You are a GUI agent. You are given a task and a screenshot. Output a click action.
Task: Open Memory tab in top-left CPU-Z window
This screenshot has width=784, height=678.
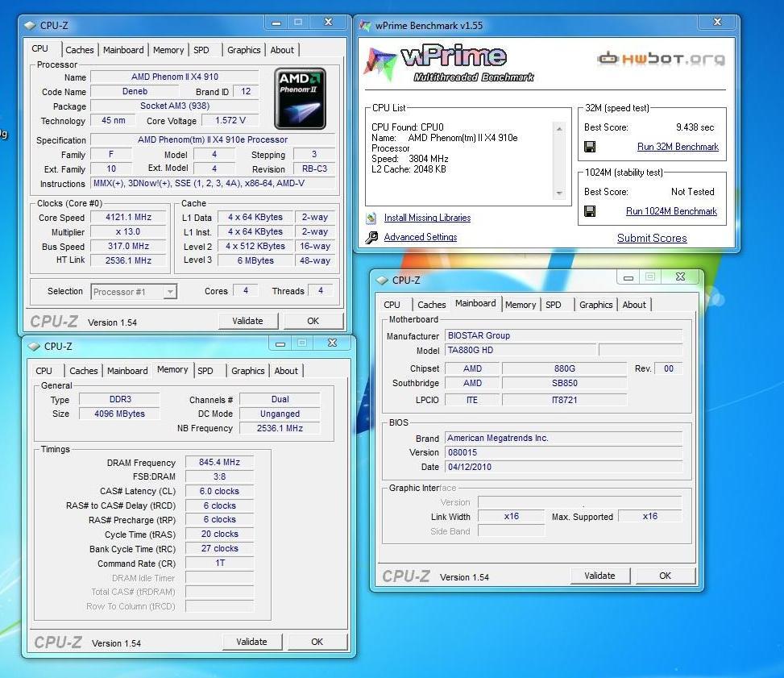[168, 50]
